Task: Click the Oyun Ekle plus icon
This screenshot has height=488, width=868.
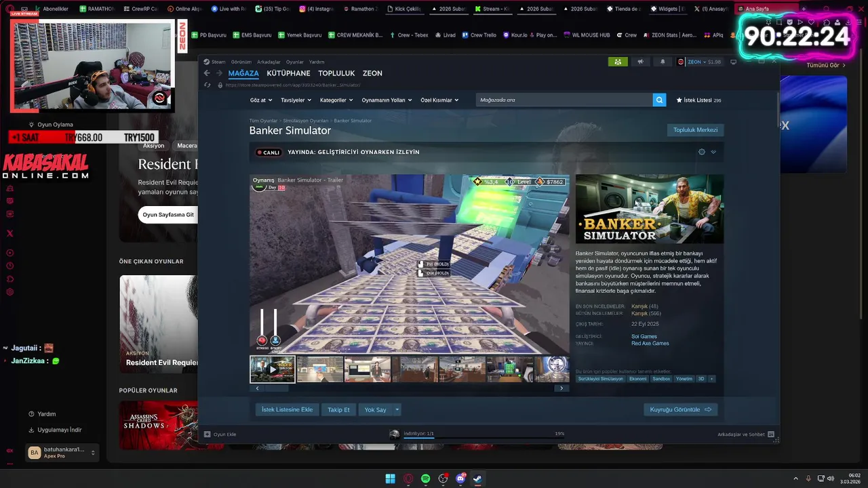Action: pyautogui.click(x=207, y=434)
